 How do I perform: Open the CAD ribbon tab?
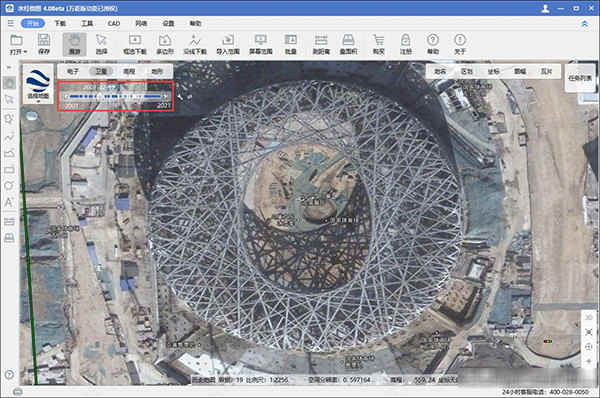pyautogui.click(x=114, y=23)
